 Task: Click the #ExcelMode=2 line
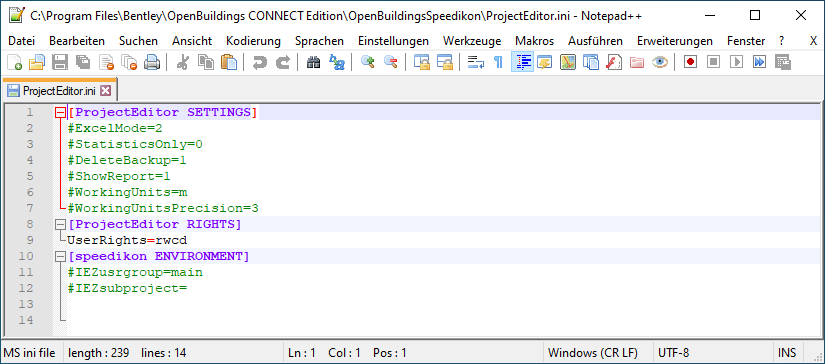[115, 128]
